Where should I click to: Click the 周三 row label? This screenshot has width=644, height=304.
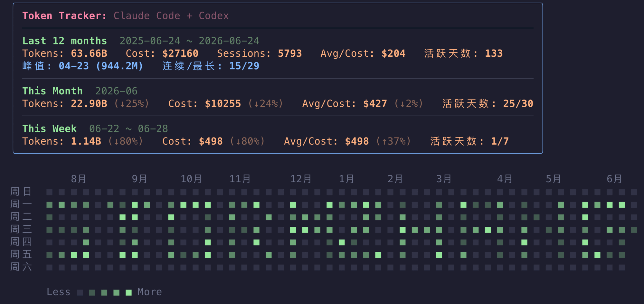point(21,229)
